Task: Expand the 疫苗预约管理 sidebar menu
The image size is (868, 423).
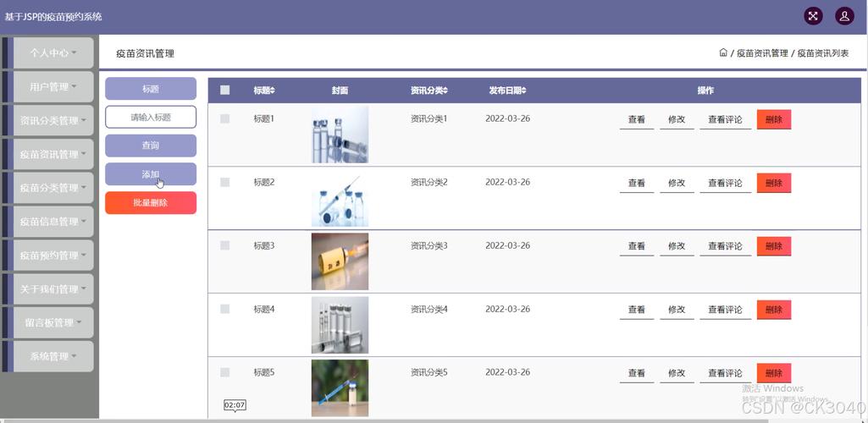Action: [x=53, y=255]
